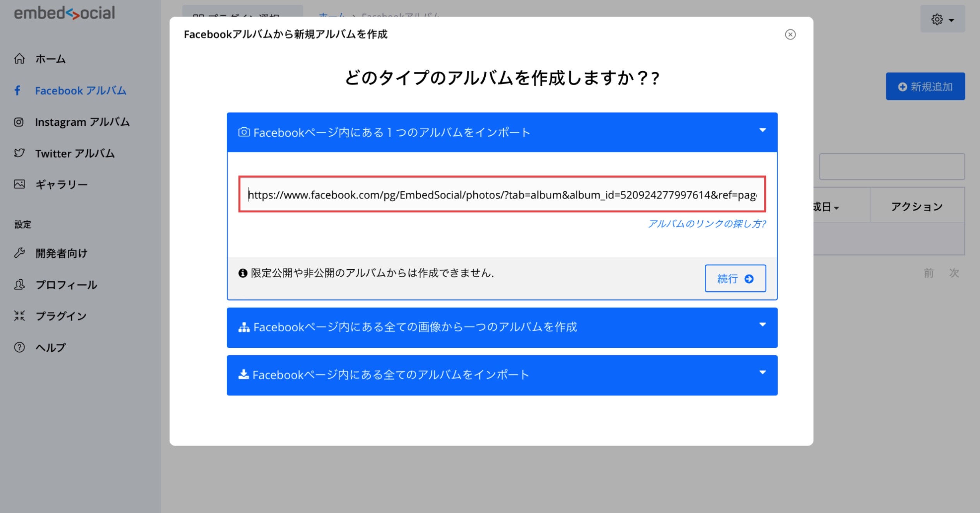980x513 pixels.
Task: Click 限定公開や非公開のアルバム notice text
Action: click(x=372, y=273)
